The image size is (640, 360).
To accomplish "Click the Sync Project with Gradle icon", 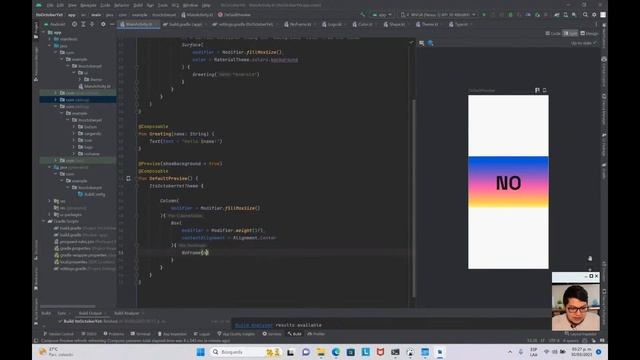I will pyautogui.click(x=557, y=15).
